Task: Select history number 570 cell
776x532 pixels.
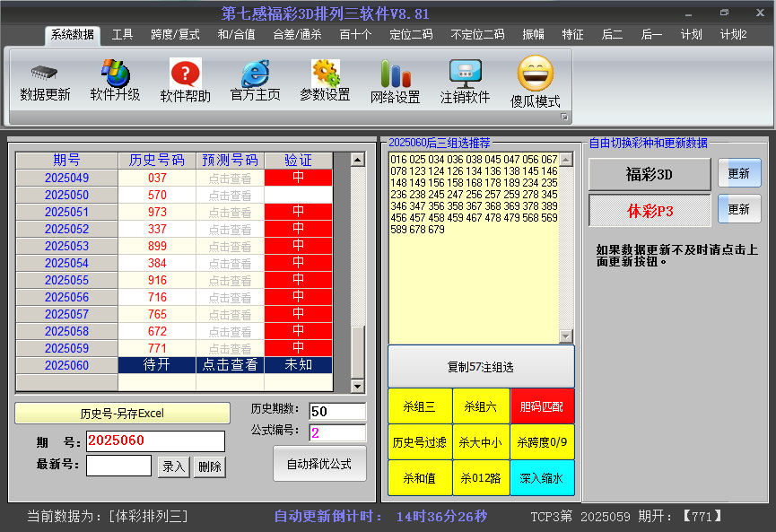Action: click(157, 195)
